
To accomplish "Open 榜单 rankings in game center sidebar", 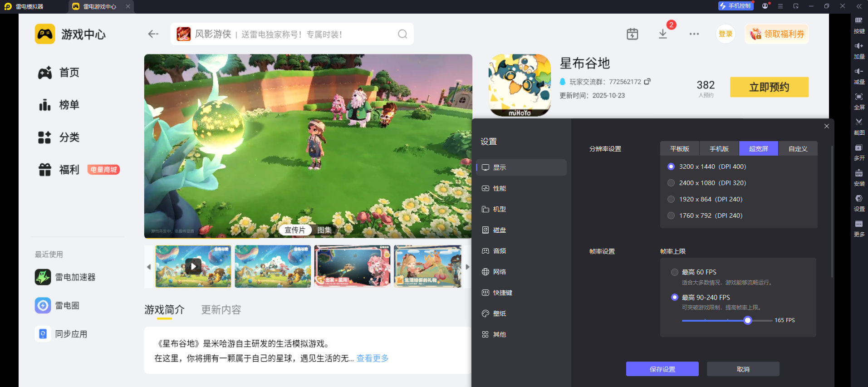I will (x=59, y=105).
